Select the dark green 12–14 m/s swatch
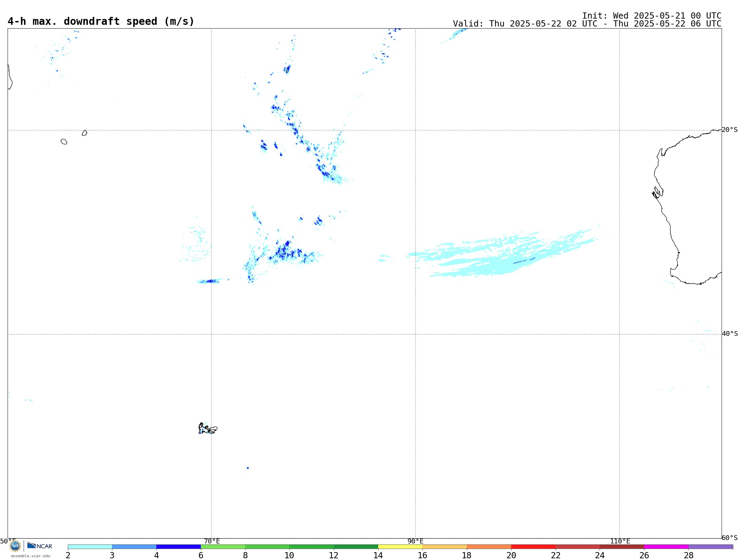 click(356, 547)
